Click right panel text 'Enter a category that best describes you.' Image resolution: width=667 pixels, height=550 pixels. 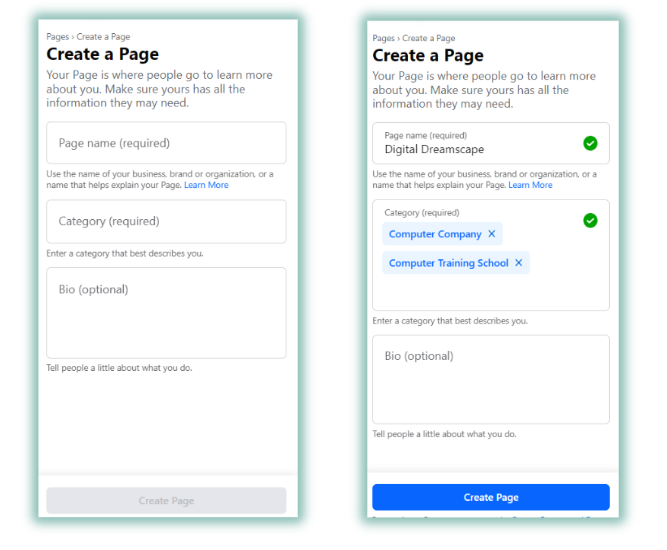pos(450,321)
